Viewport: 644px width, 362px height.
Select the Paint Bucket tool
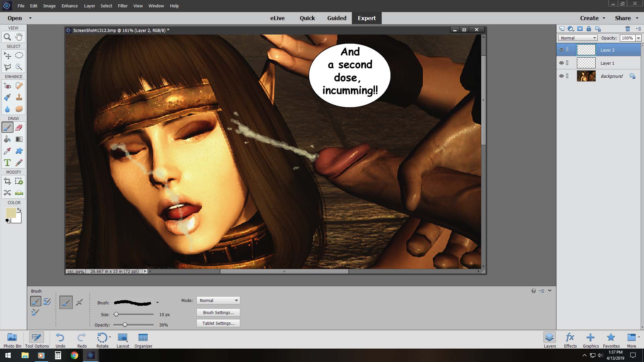coord(7,139)
